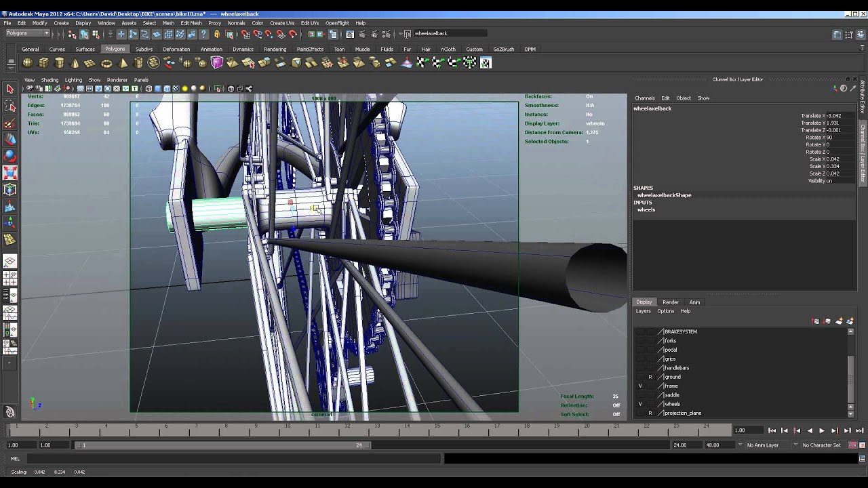Play forward on timeline
The width and height of the screenshot is (868, 488).
pyautogui.click(x=822, y=430)
